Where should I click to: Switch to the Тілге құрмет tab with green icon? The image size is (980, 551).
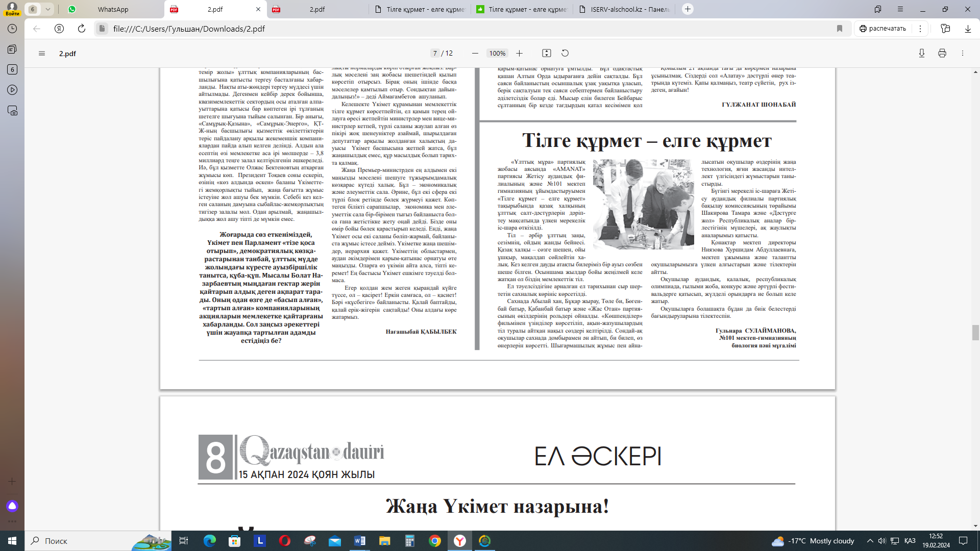522,9
